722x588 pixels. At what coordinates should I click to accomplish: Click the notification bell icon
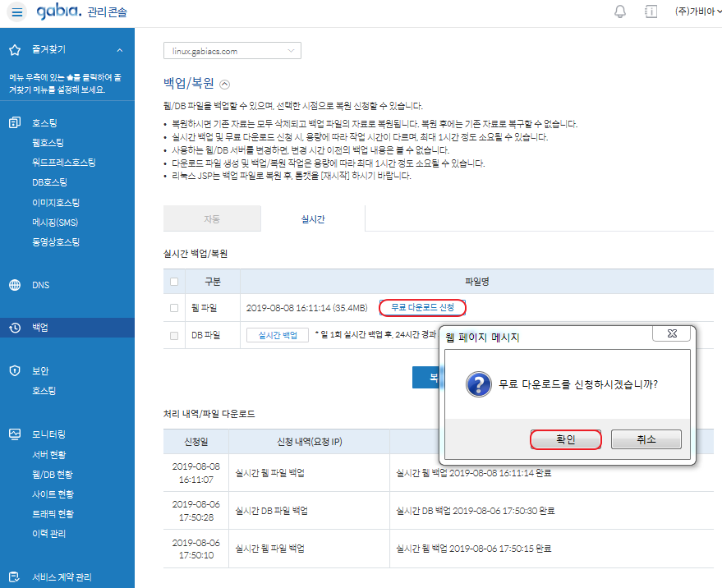click(620, 11)
